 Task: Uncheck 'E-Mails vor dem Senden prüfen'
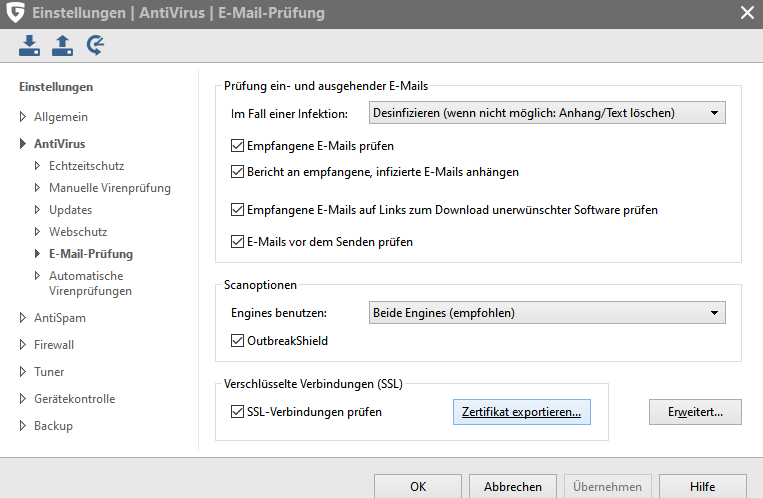237,241
